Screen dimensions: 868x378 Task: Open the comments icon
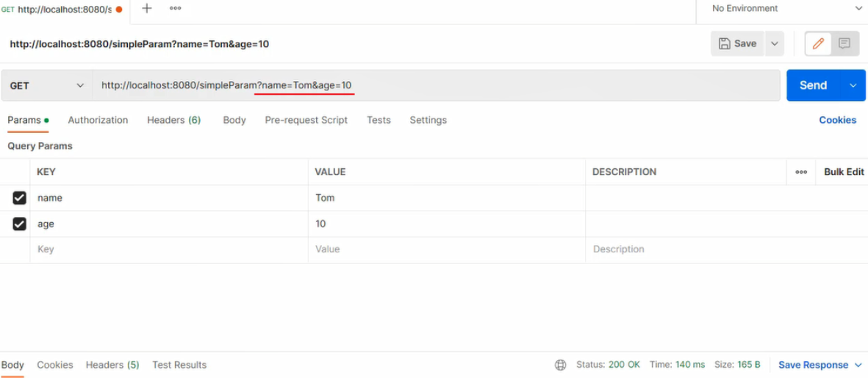click(844, 43)
